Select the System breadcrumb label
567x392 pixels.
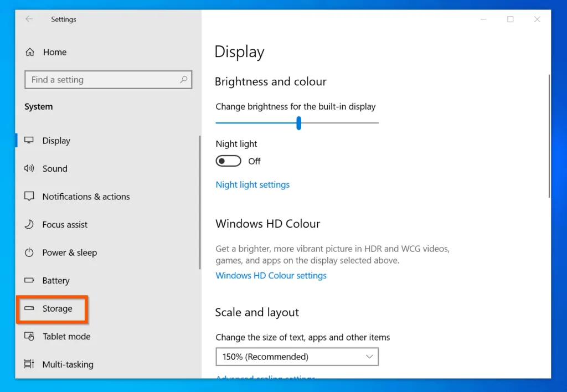(38, 106)
